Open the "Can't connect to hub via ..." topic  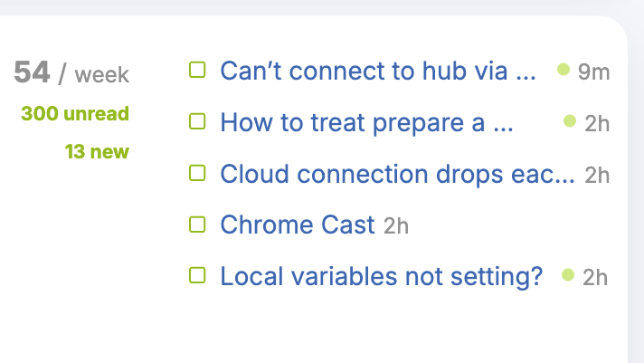[x=378, y=71]
